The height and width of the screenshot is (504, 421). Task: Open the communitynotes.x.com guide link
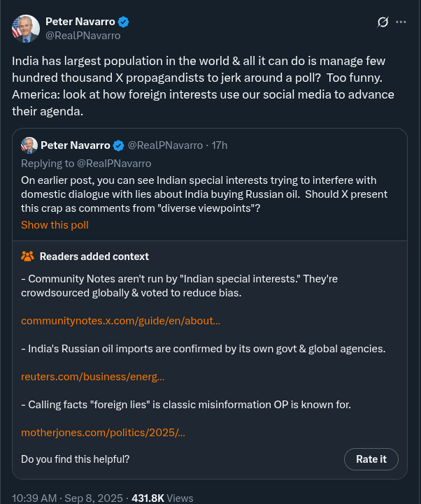coord(120,321)
